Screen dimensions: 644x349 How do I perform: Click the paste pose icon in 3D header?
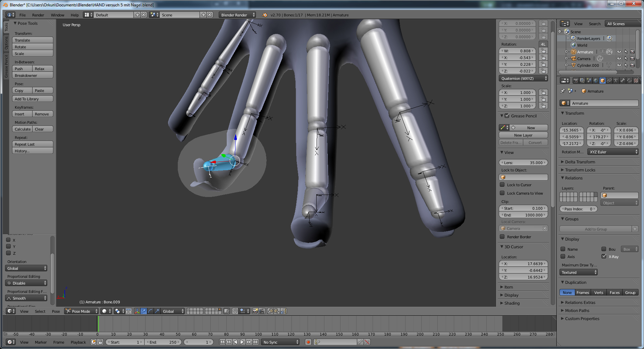277,311
